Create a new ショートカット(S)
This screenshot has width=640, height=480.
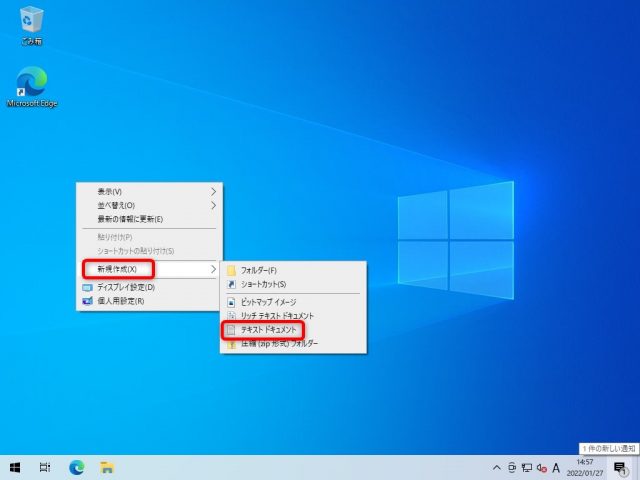coord(295,284)
